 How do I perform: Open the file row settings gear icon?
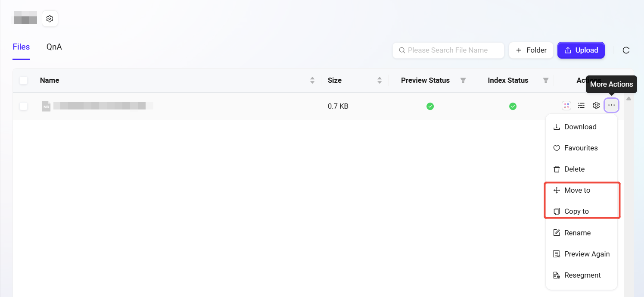596,106
